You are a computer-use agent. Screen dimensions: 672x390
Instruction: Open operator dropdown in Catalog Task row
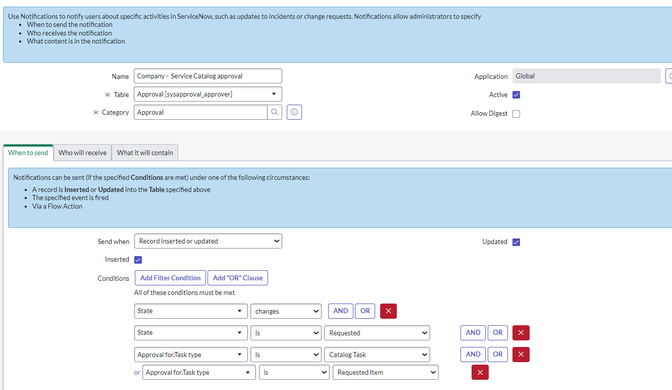pos(286,354)
